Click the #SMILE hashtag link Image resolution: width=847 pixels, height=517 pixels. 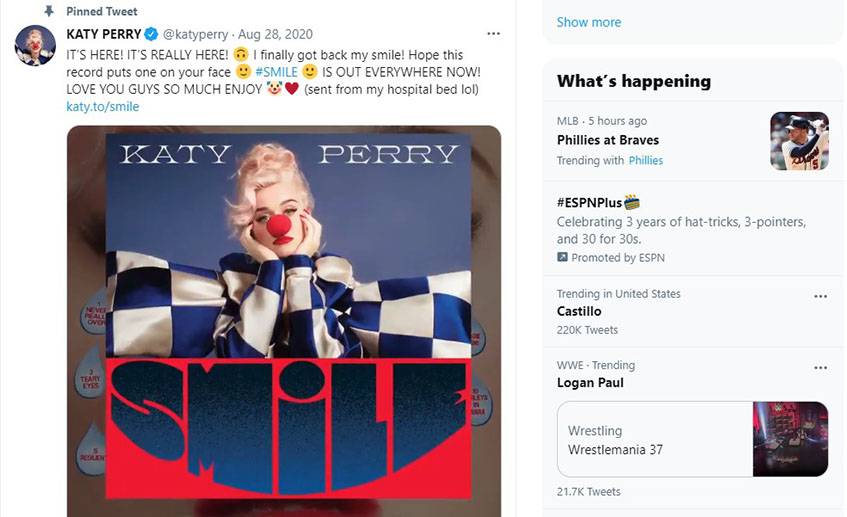coord(276,72)
